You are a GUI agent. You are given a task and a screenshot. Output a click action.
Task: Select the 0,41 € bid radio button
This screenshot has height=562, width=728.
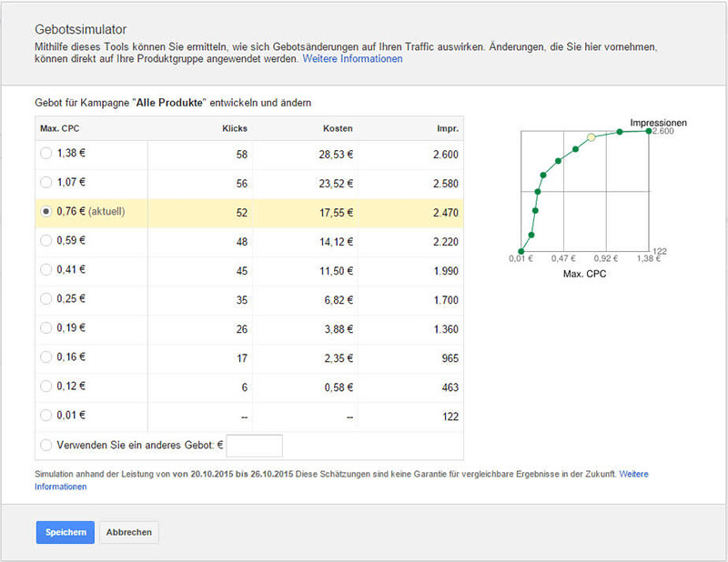pos(46,270)
